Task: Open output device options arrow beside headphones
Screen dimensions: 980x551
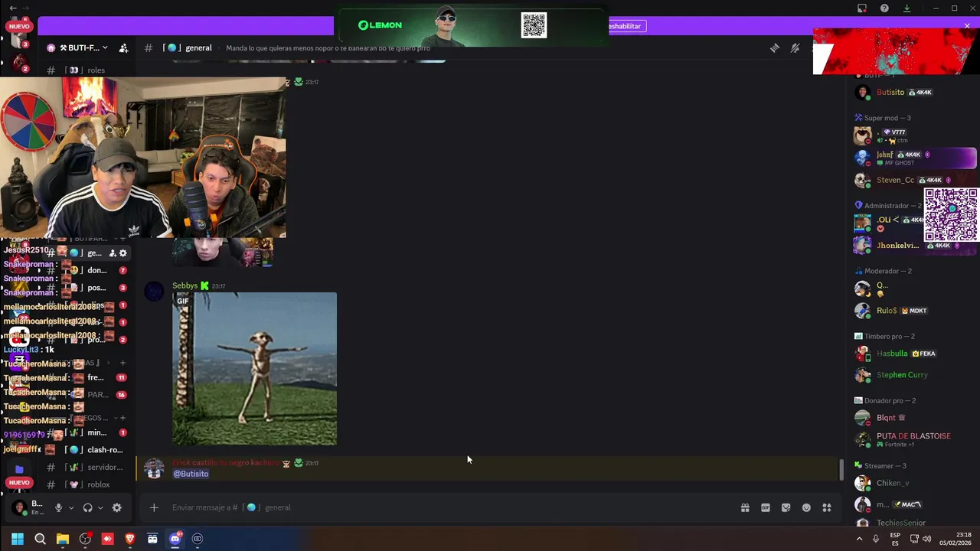Action: 100,507
